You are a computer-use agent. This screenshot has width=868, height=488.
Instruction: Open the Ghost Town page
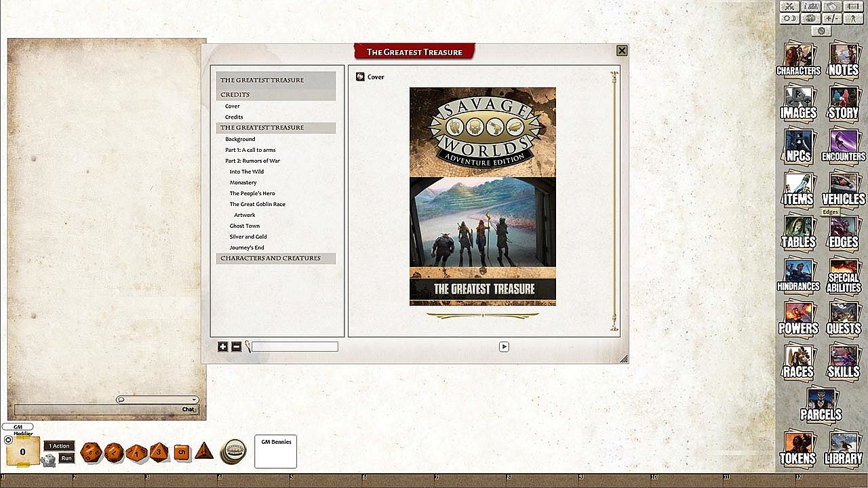(x=244, y=226)
